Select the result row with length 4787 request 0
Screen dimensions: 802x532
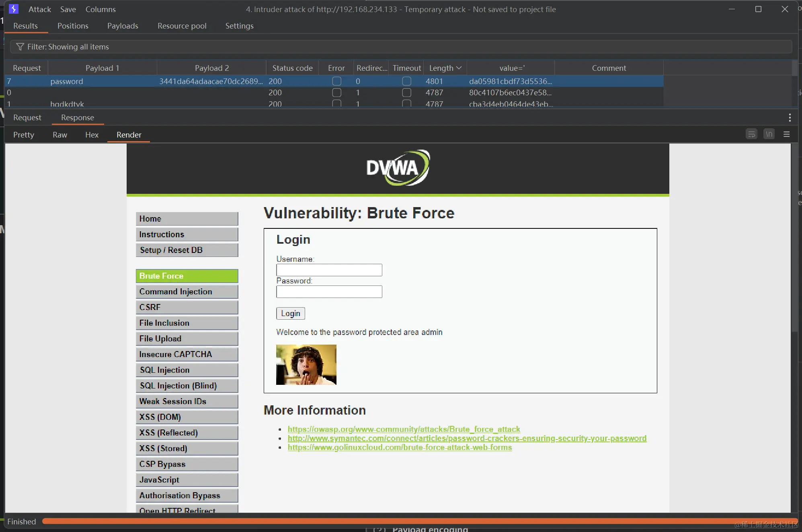point(334,92)
